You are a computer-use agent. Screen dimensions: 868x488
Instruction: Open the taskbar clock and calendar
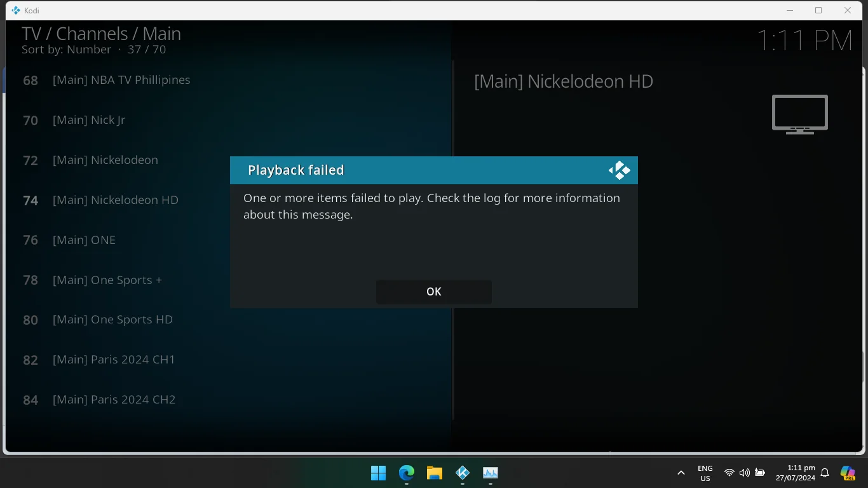[796, 473]
